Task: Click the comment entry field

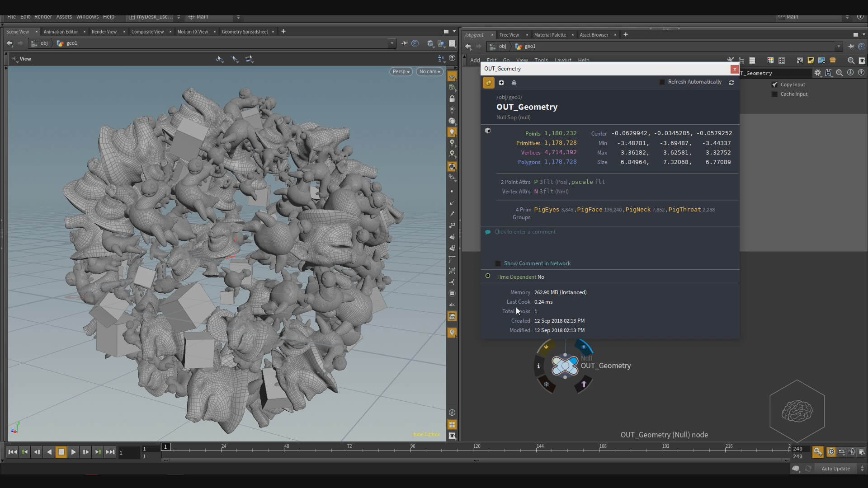Action: (x=525, y=232)
